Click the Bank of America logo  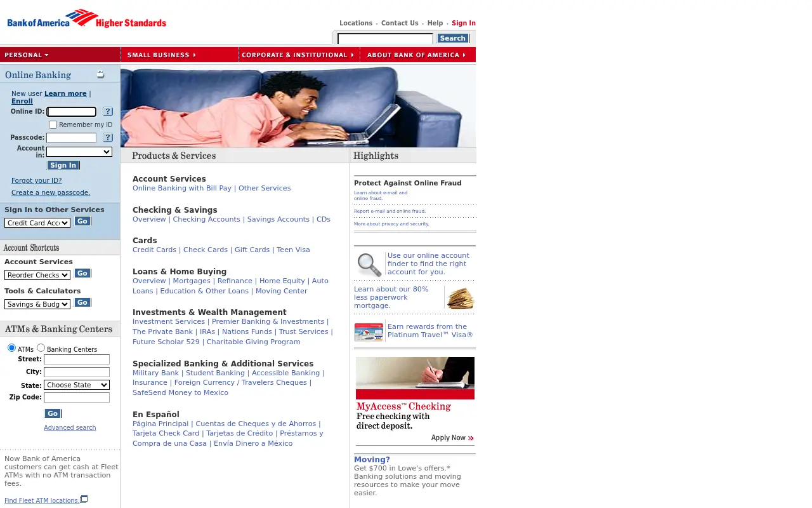click(87, 19)
